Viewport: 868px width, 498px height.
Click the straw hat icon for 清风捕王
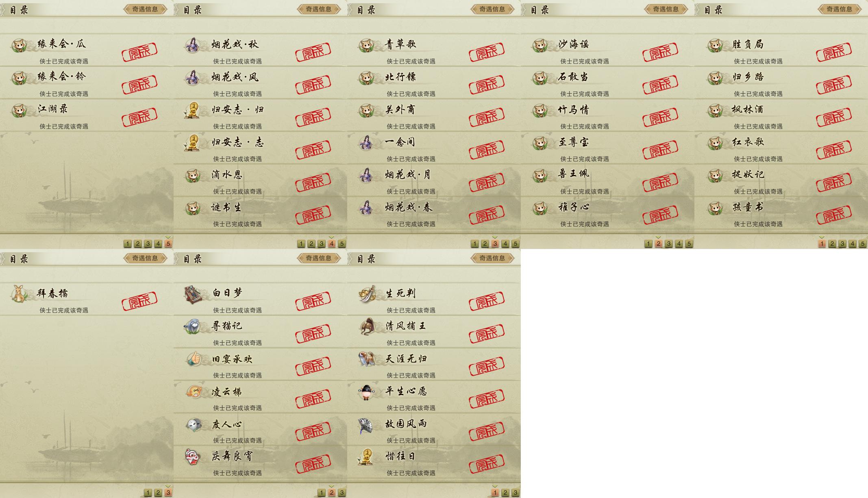tap(367, 326)
